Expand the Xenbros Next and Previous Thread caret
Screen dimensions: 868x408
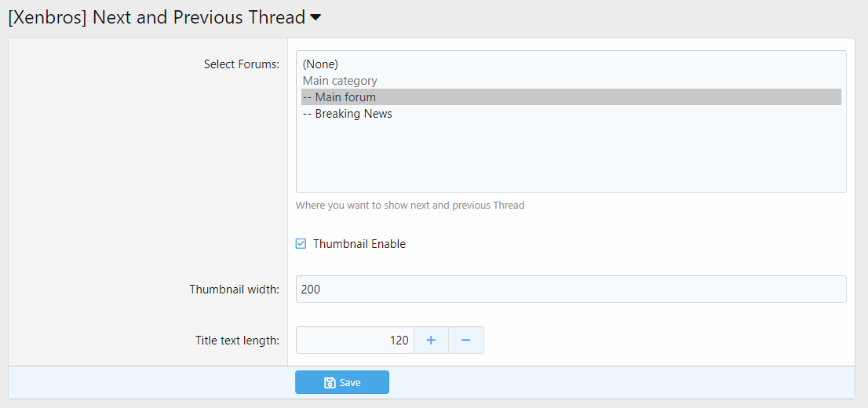pyautogui.click(x=315, y=17)
